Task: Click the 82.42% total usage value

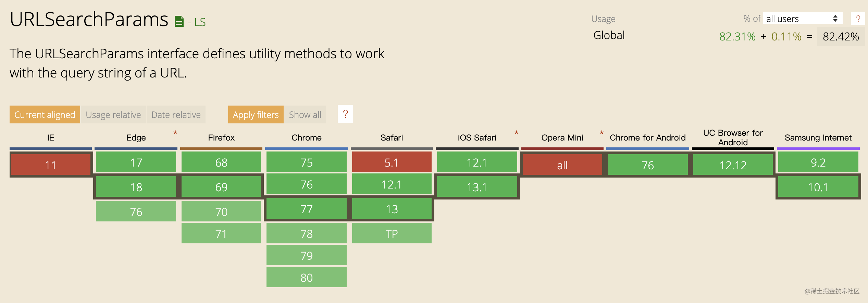Action: coord(841,36)
